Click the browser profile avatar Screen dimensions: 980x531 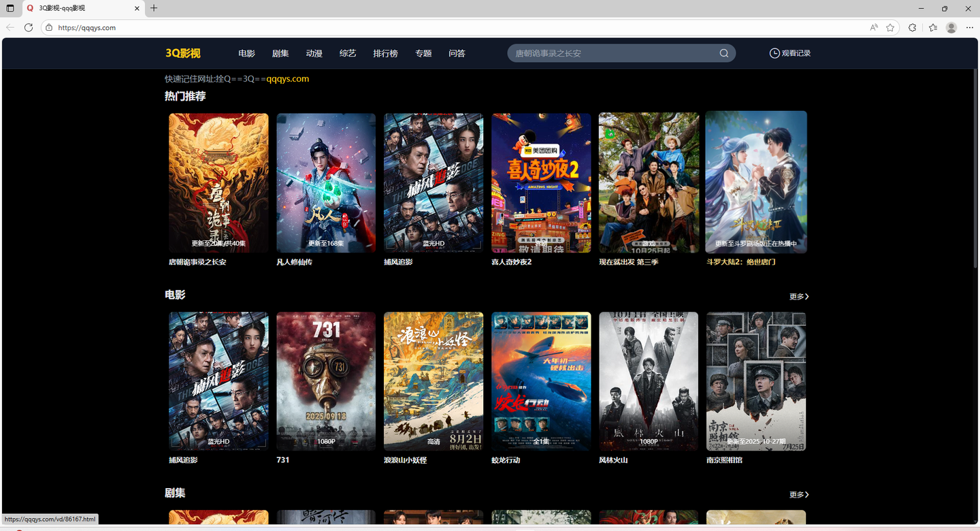(951, 27)
